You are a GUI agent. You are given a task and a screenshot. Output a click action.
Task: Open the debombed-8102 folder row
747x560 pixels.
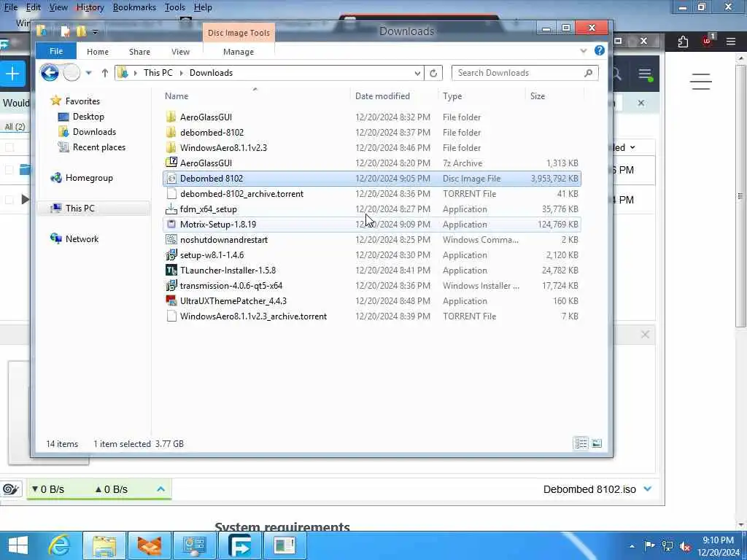[x=371, y=133]
